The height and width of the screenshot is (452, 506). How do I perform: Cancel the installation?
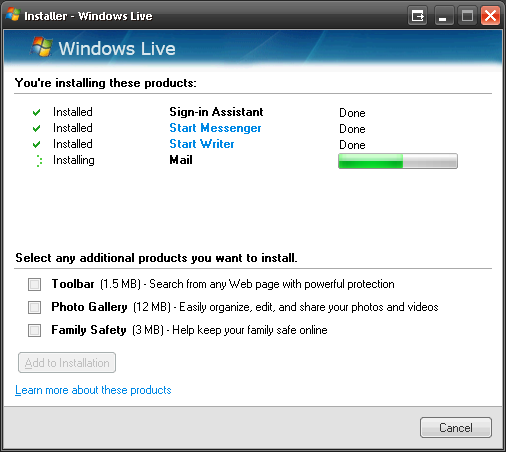456,427
